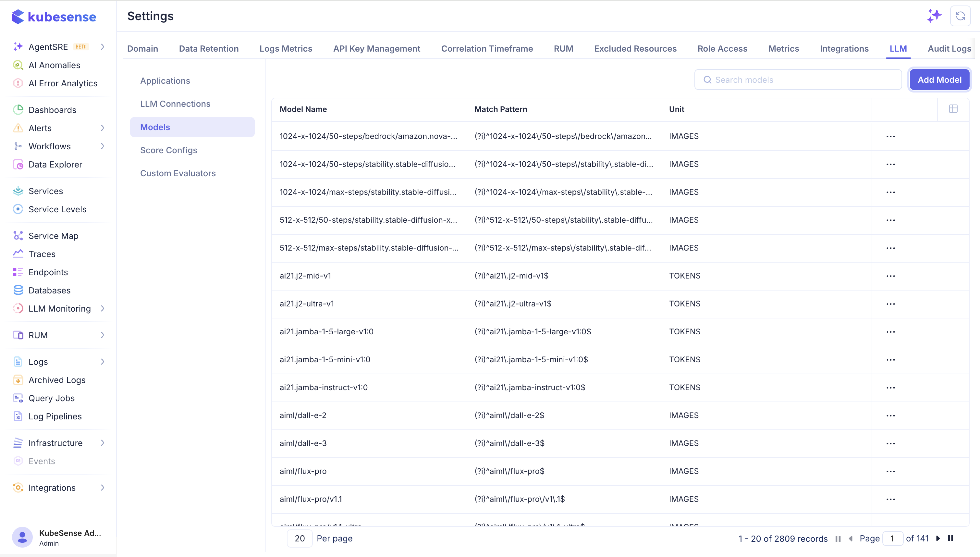Go to next page arrow in pagination
This screenshot has height=557, width=980.
(937, 538)
